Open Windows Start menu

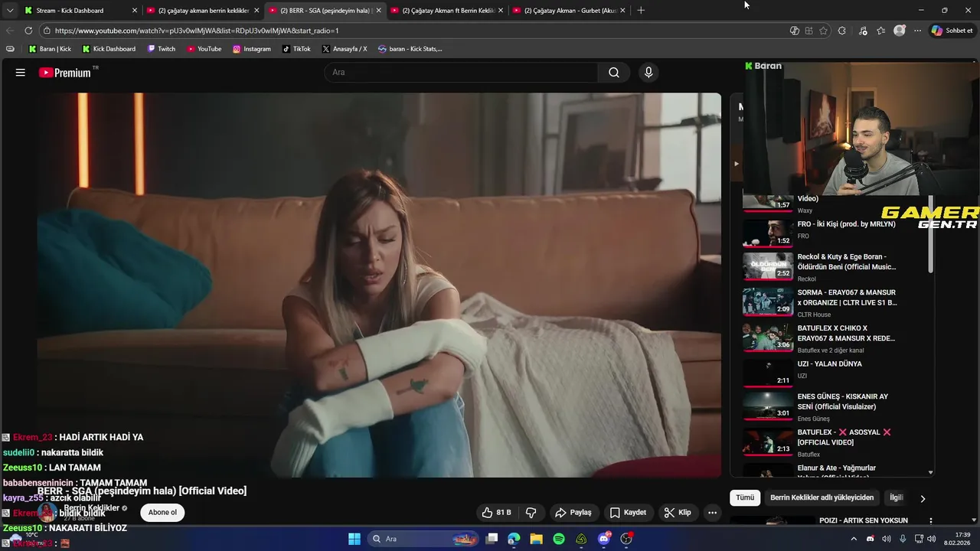pos(354,539)
